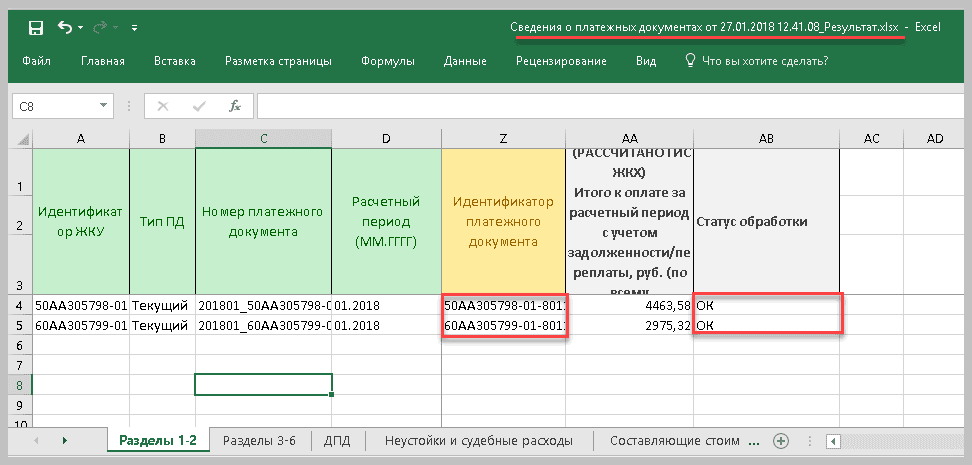
Task: Select the ДПД sheet tab
Action: (x=339, y=441)
